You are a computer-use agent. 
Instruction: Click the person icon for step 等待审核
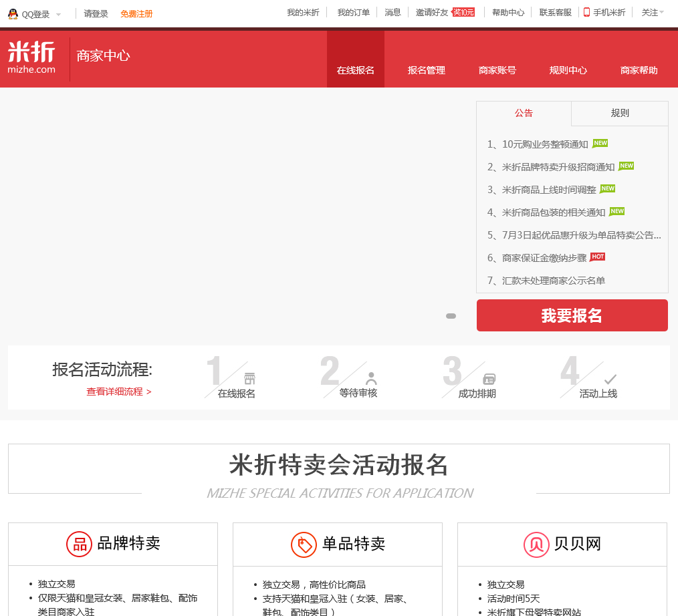(371, 378)
